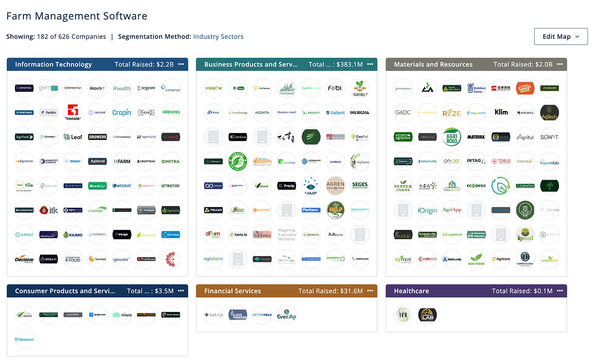This screenshot has height=364, width=602.
Task: Open the Edit Map dropdown
Action: point(561,36)
